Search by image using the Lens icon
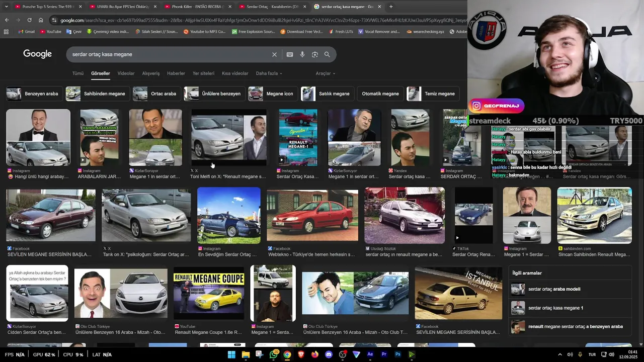644x362 pixels. 315,54
